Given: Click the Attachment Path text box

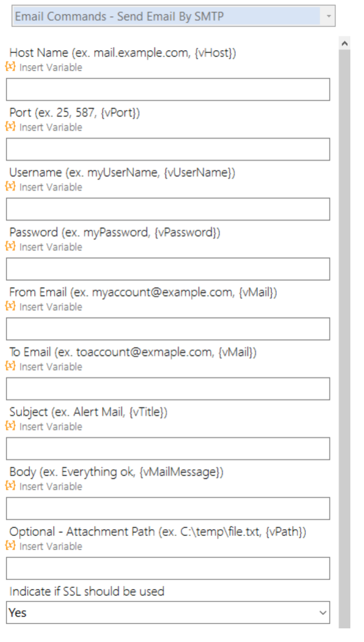Looking at the screenshot, I should 168,568.
